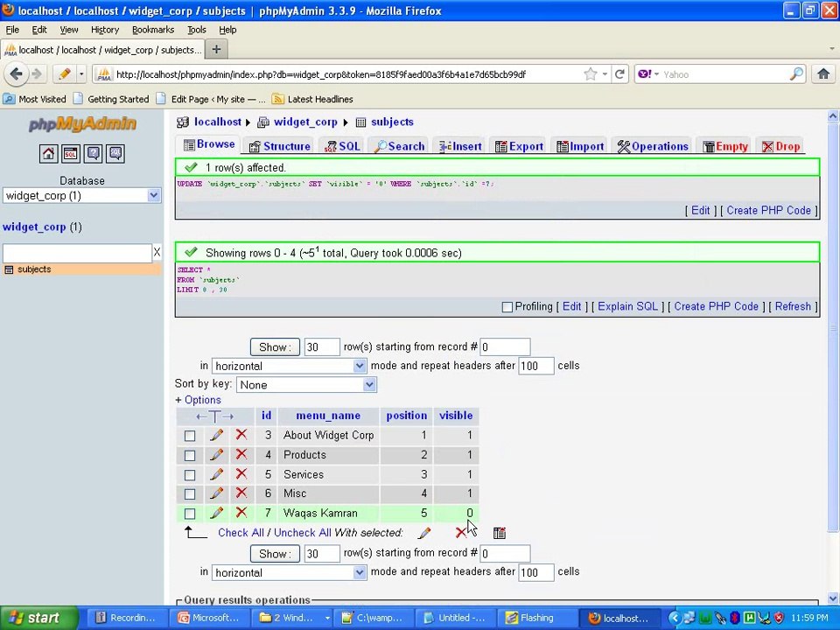Screen dimensions: 840x630
Task: Click the phpMyAdmin logo
Action: coord(82,123)
